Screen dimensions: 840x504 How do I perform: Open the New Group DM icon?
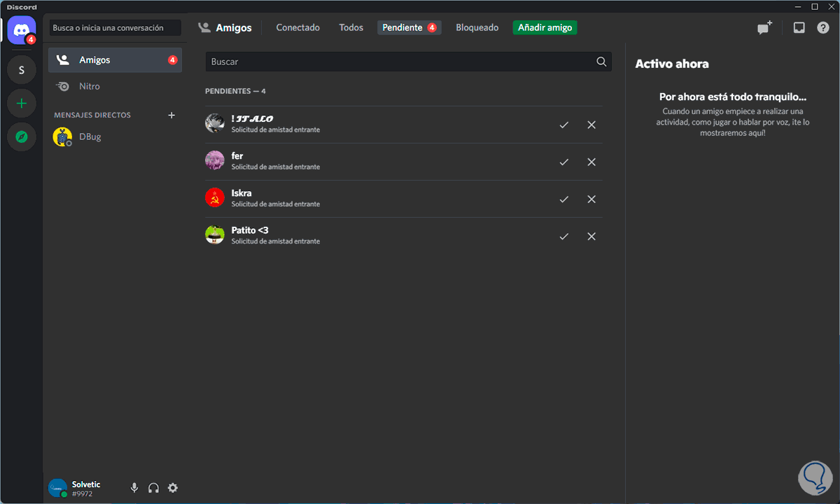pyautogui.click(x=764, y=28)
